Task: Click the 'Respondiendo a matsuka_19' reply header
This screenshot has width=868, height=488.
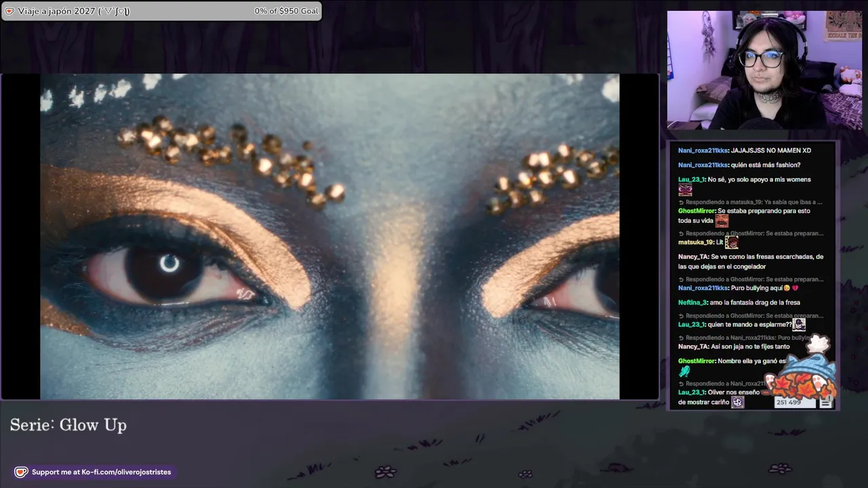Action: click(x=751, y=202)
